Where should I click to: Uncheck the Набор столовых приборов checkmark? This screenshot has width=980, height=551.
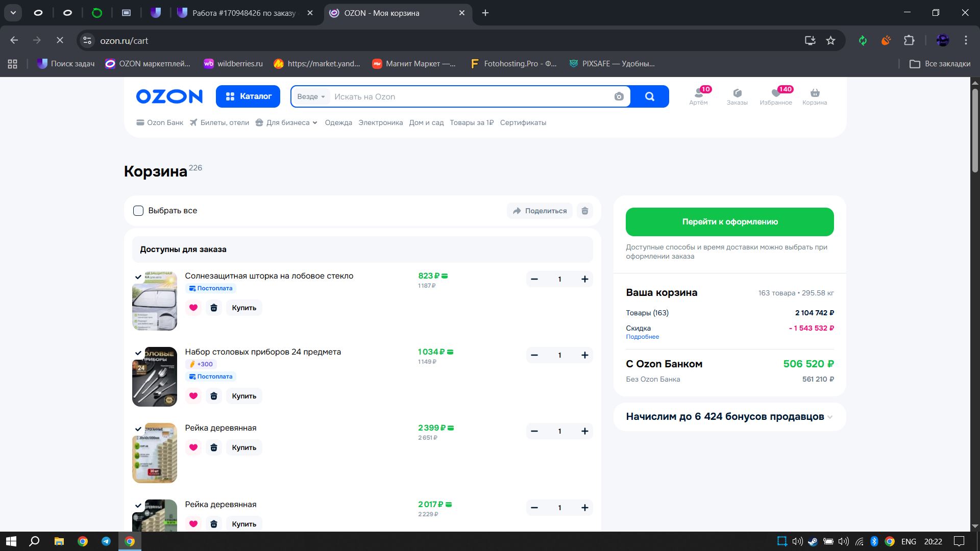pos(138,353)
